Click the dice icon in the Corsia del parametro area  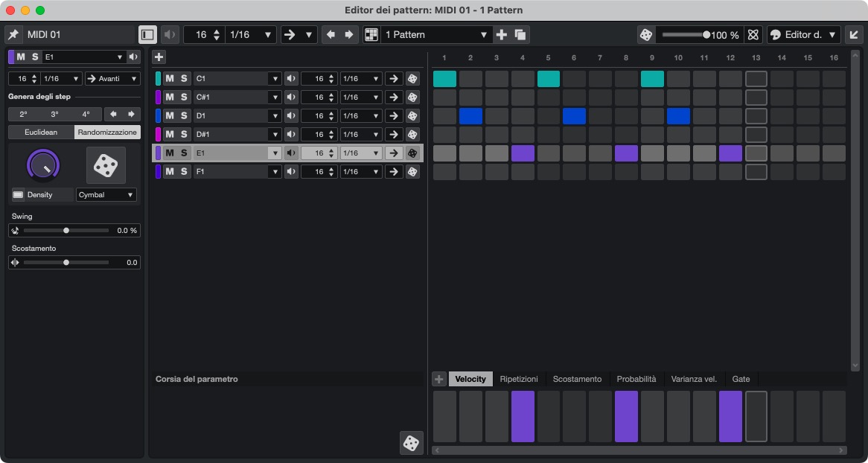[411, 444]
